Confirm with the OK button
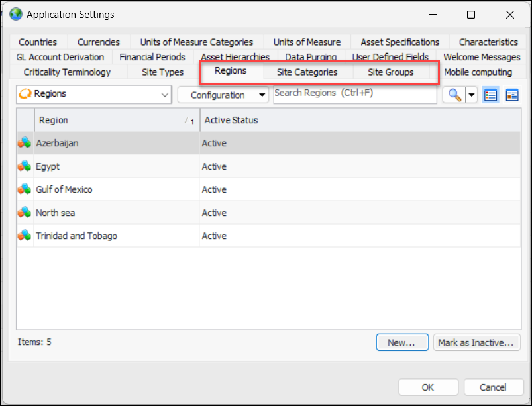The width and height of the screenshot is (532, 406). click(428, 387)
